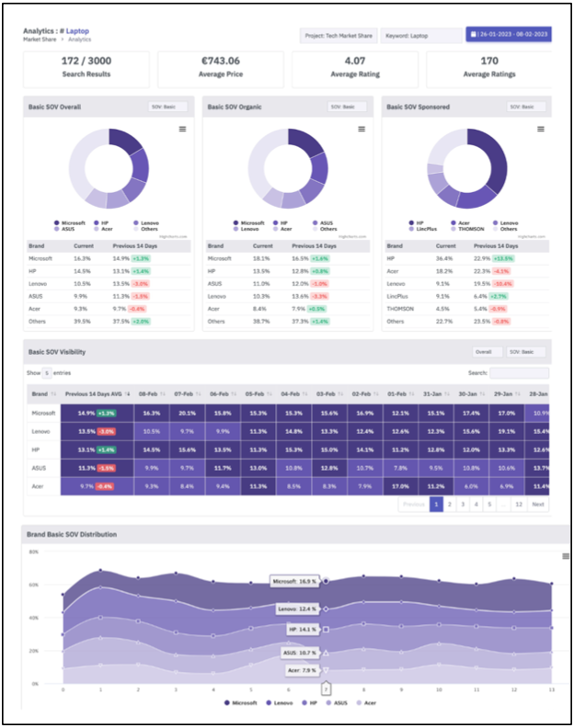The image size is (574, 728).
Task: Open Project: Tech Market Share selector
Action: pyautogui.click(x=339, y=36)
